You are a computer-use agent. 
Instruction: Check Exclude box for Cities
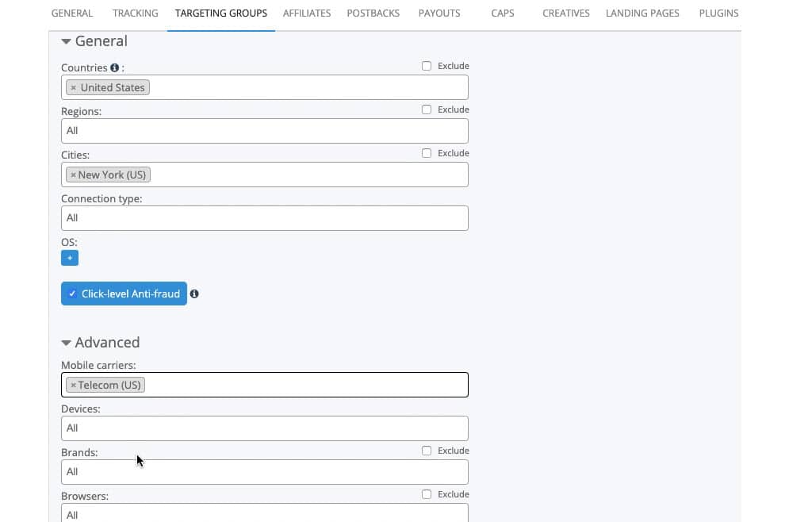426,153
